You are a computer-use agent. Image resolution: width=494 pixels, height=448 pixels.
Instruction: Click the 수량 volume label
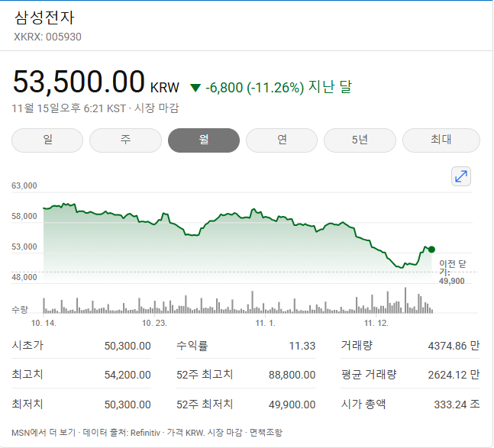click(20, 310)
